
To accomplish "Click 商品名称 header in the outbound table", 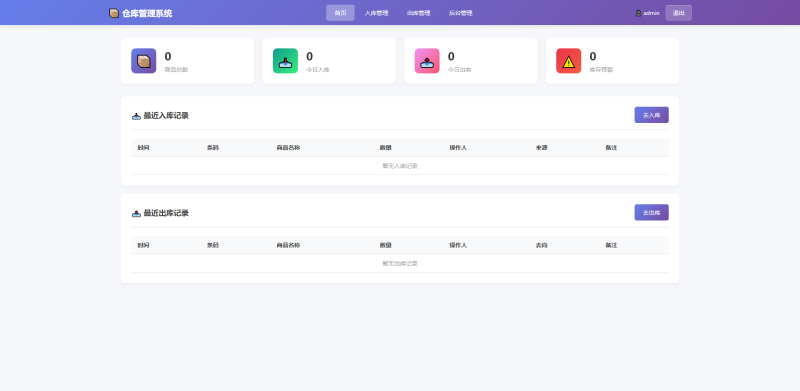I will point(288,245).
